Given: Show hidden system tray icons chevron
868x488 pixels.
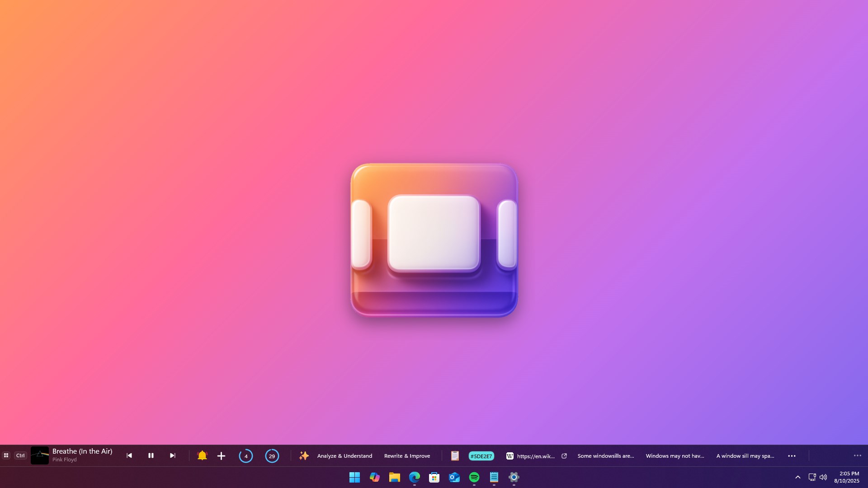Looking at the screenshot, I should (797, 477).
